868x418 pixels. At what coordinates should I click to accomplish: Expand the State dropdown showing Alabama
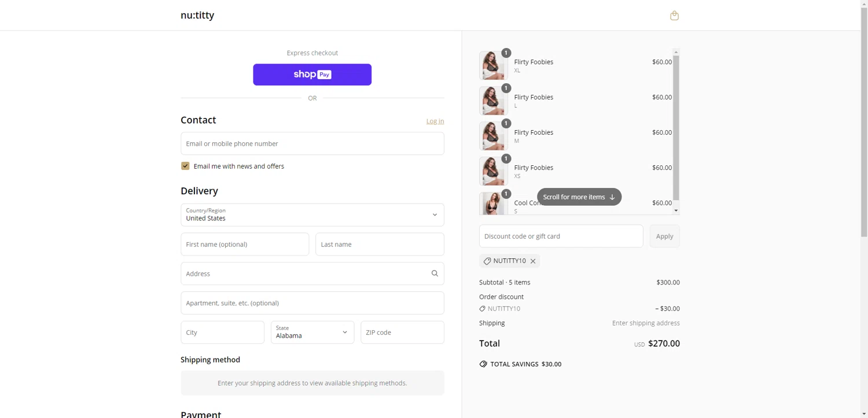(x=312, y=332)
